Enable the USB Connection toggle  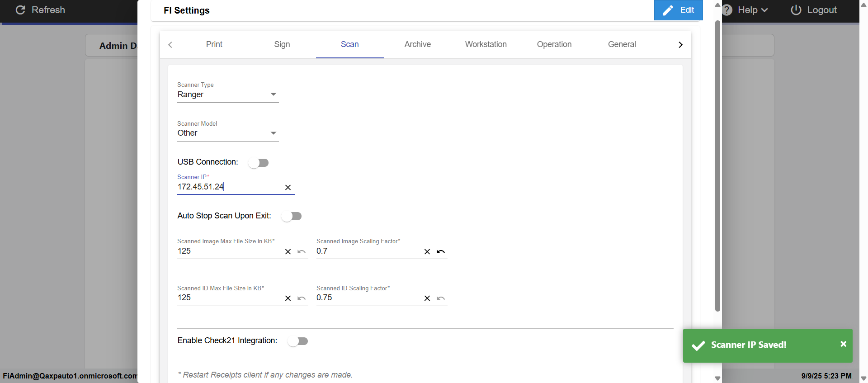pyautogui.click(x=259, y=163)
